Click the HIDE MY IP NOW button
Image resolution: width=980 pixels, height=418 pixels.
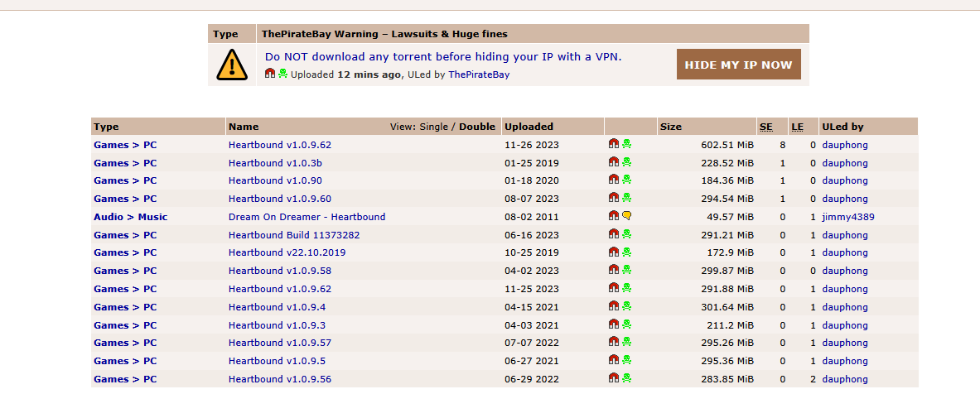tap(738, 65)
